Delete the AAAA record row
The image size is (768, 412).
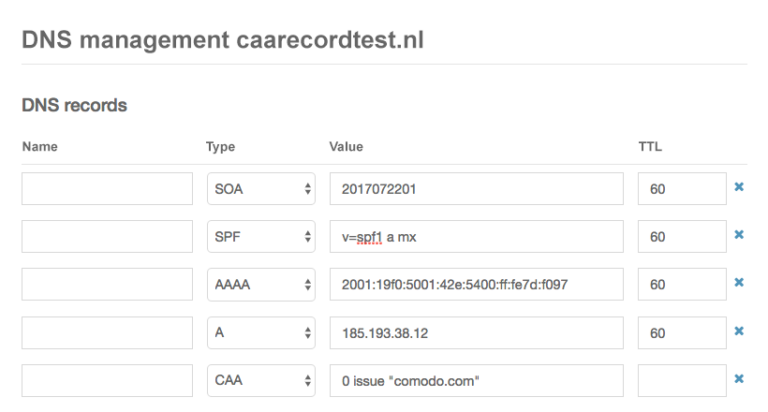pyautogui.click(x=739, y=284)
